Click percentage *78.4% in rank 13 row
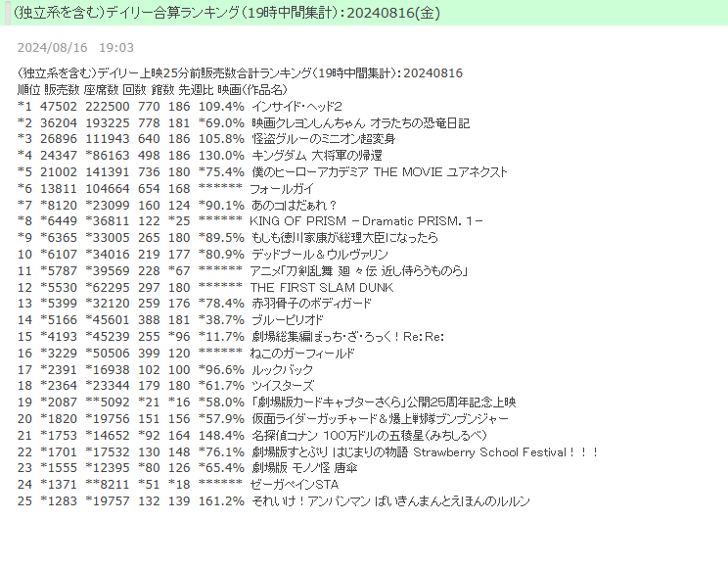728x569 pixels. [x=221, y=303]
